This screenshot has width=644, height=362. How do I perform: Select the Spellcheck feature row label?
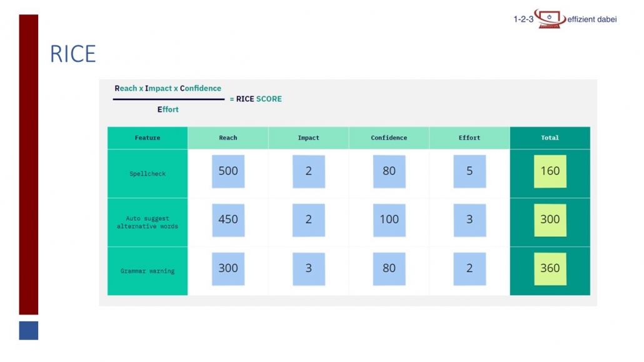[148, 174]
